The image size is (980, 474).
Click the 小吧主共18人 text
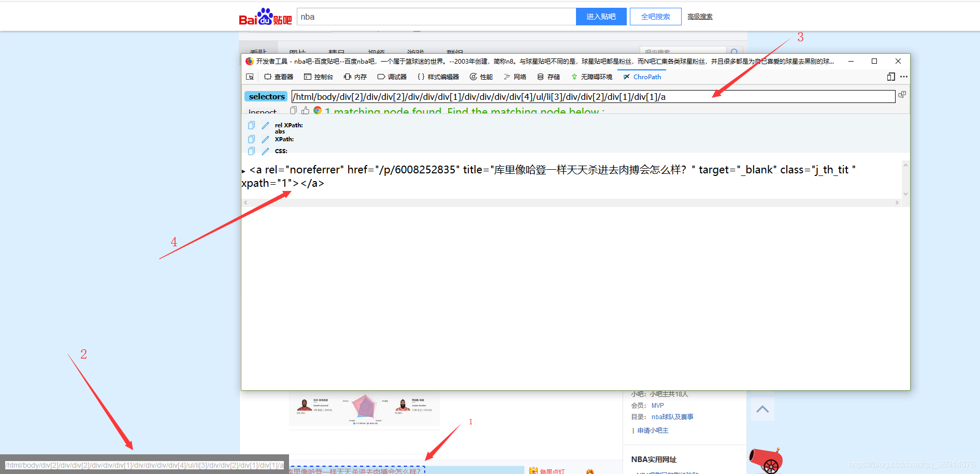[x=669, y=394]
